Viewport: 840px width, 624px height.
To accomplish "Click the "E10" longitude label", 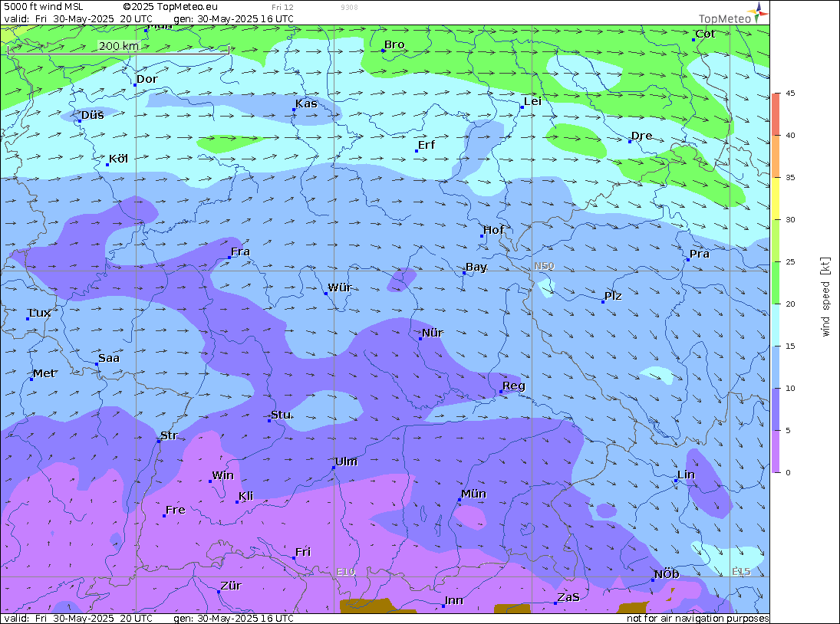I will (x=346, y=572).
